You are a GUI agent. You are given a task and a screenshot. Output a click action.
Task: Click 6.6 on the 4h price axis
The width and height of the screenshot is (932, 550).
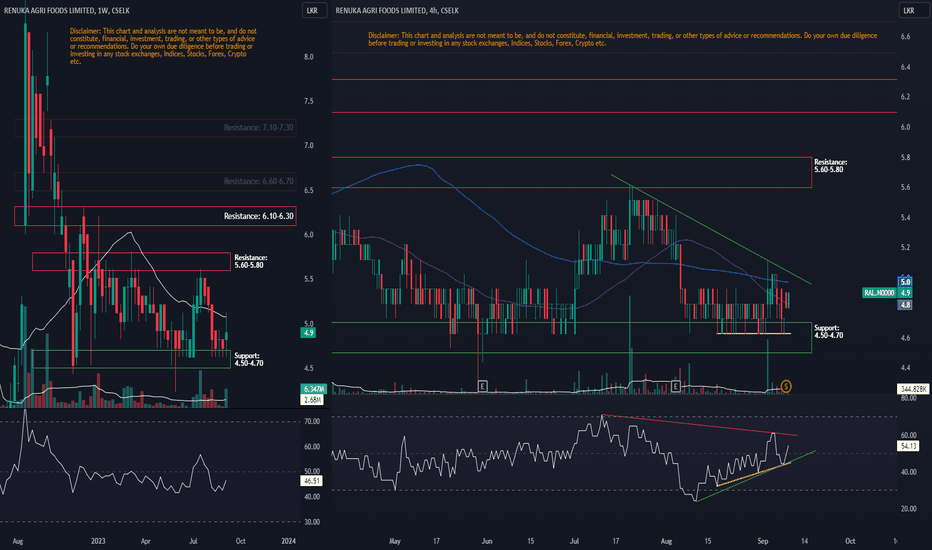905,36
